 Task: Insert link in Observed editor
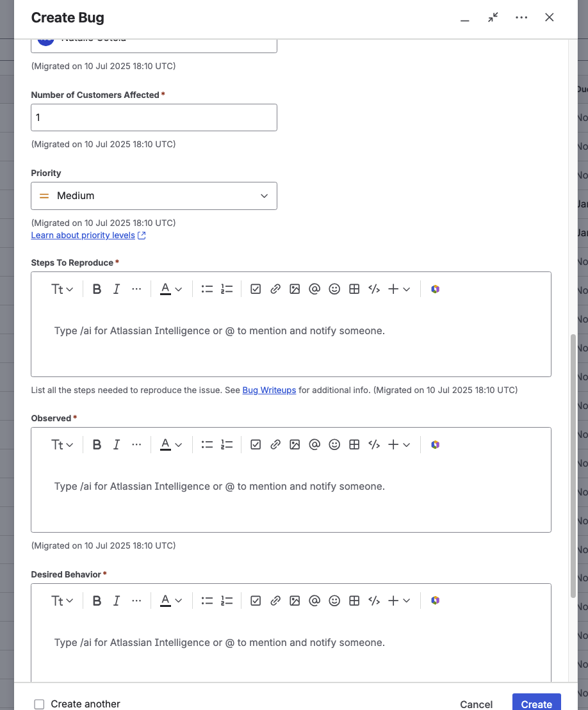[x=275, y=445]
